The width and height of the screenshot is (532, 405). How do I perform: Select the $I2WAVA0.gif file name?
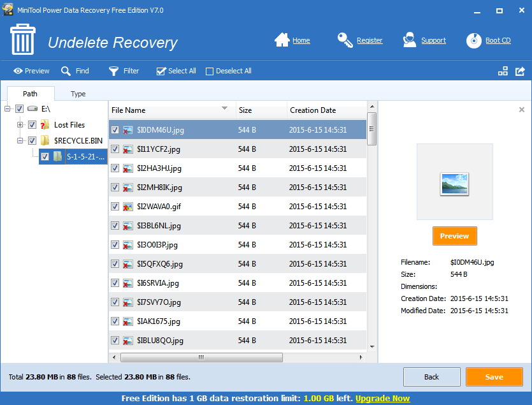(x=159, y=207)
